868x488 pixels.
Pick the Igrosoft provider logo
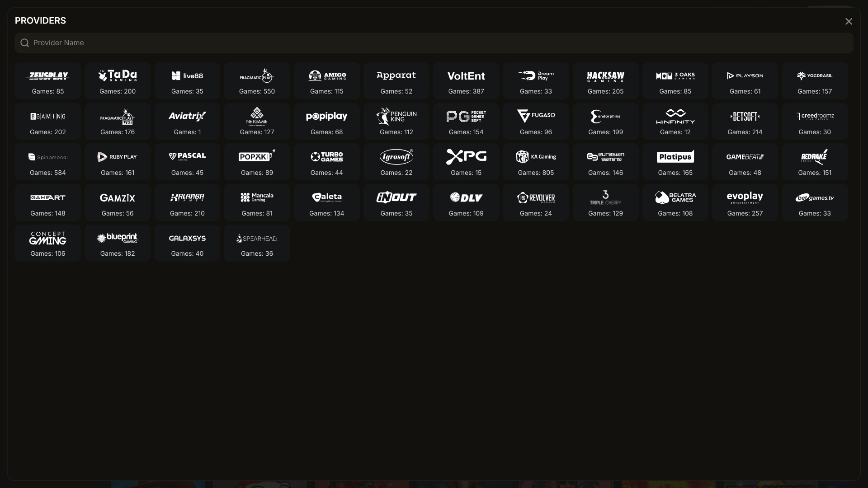pyautogui.click(x=396, y=157)
